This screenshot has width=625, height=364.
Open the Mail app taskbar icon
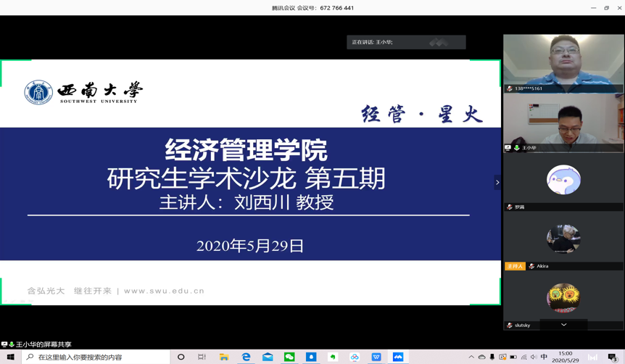tap(268, 357)
